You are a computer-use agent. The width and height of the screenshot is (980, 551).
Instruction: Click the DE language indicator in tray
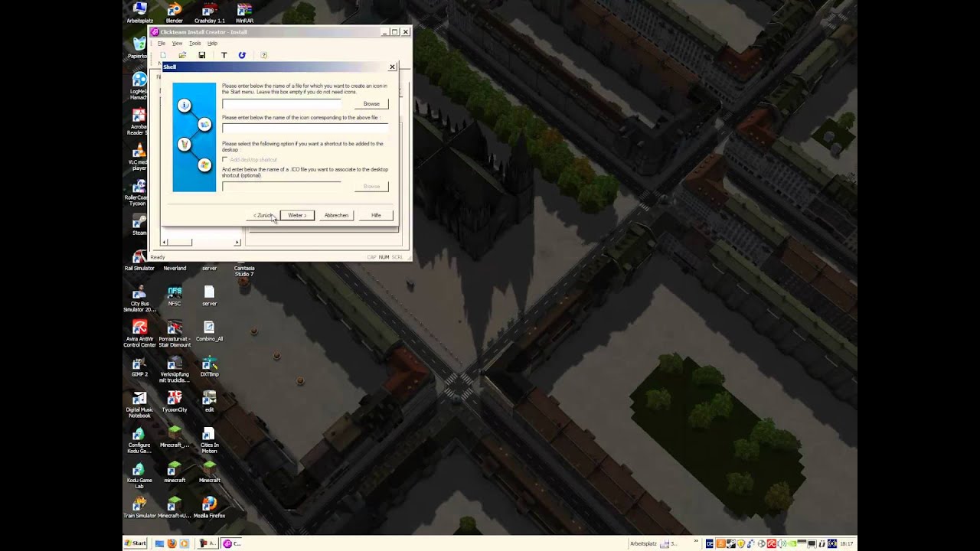coord(710,543)
